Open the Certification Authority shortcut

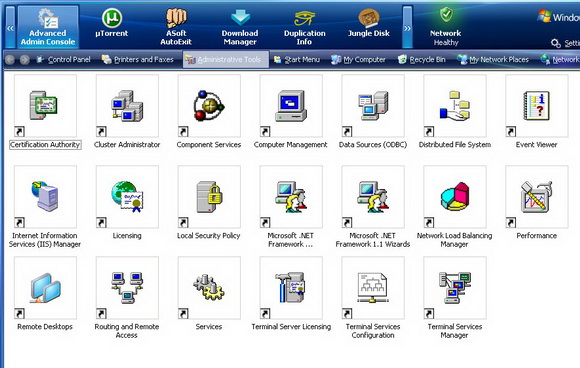(x=45, y=106)
